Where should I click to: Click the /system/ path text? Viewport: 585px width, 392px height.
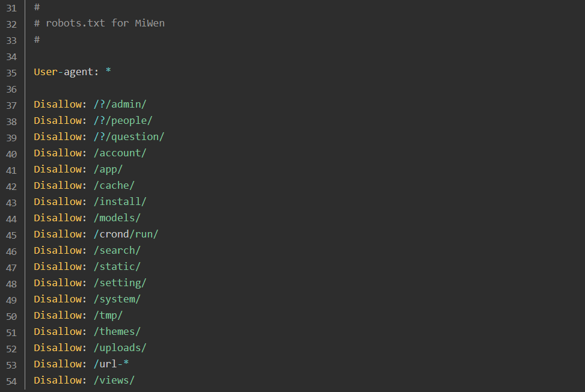pos(117,299)
